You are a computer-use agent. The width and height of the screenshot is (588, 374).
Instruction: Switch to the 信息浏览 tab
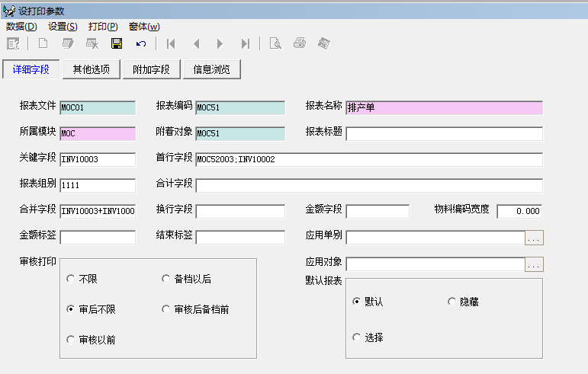(x=211, y=69)
